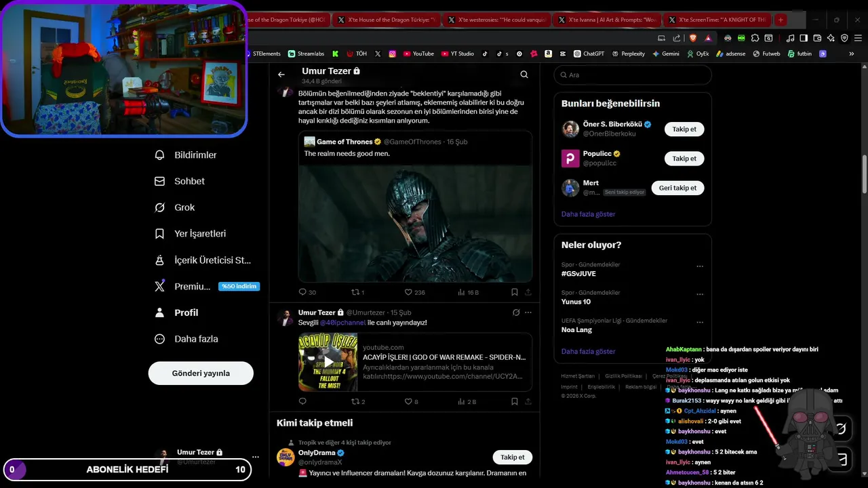Open Gizlilik Politikası footer link
This screenshot has width=868, height=488.
623,376
